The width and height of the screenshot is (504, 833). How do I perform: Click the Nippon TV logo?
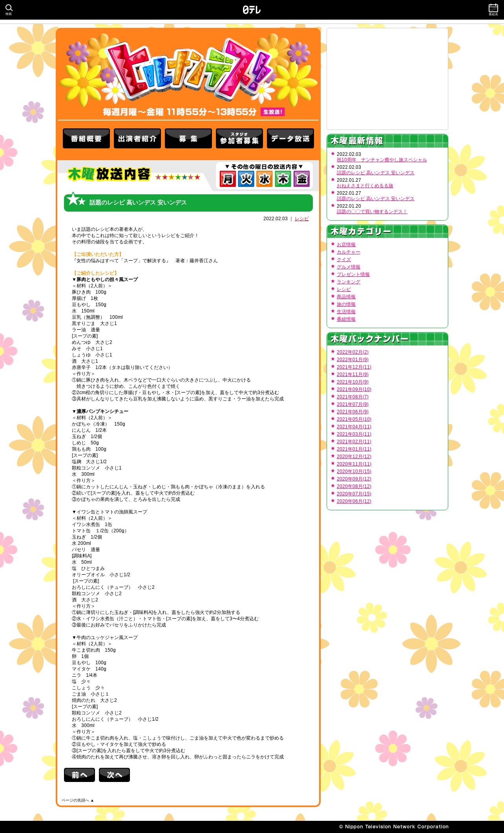[252, 10]
